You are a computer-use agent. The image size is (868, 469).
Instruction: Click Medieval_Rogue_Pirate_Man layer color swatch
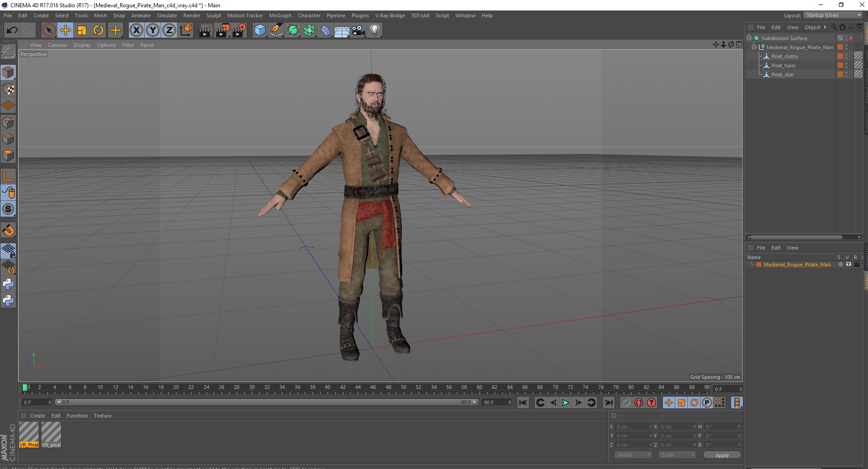(x=759, y=265)
